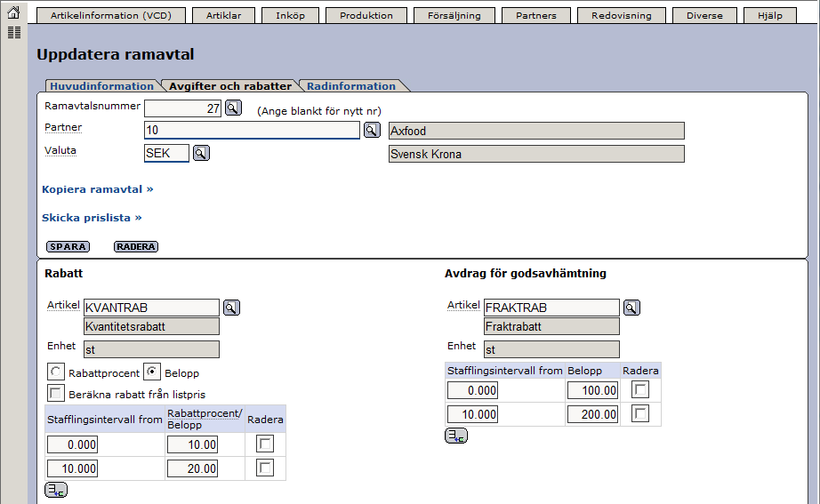Tick Radera for Rabatt row 0.000
The height and width of the screenshot is (504, 820).
(265, 444)
